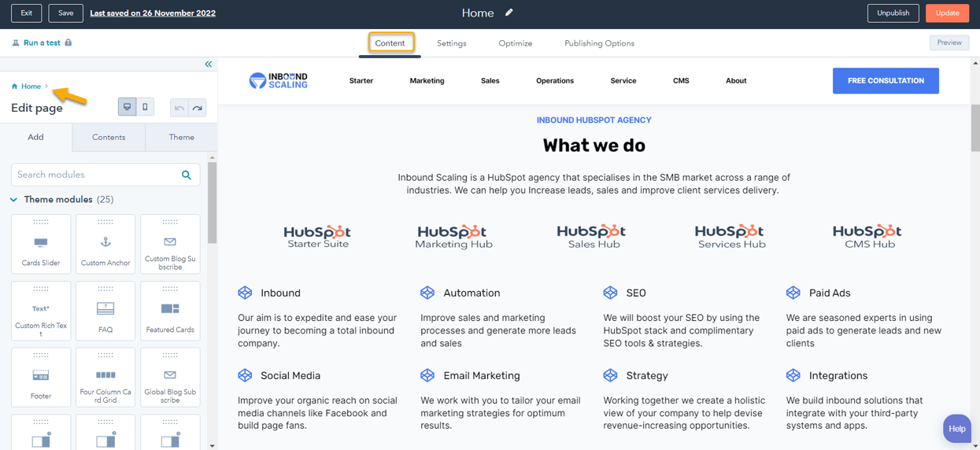980x450 pixels.
Task: Click the Save button
Action: 65,13
